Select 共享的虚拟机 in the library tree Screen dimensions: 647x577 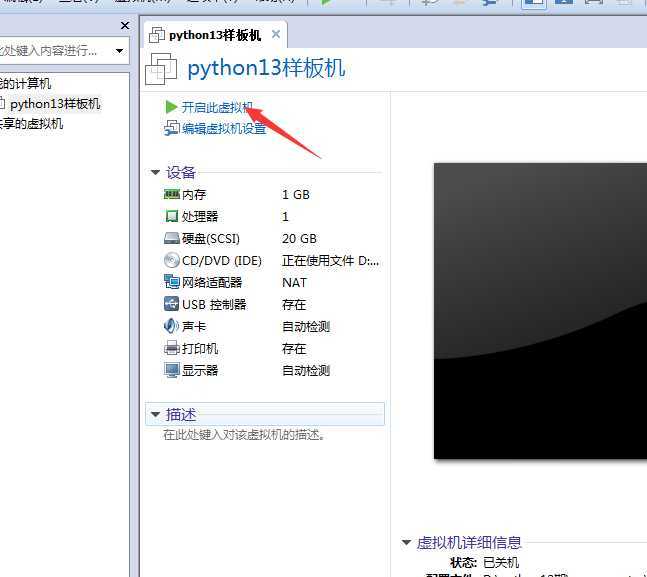31,123
